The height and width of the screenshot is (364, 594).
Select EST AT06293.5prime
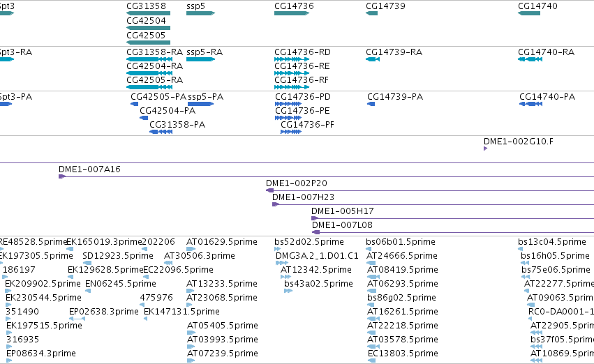pyautogui.click(x=403, y=285)
